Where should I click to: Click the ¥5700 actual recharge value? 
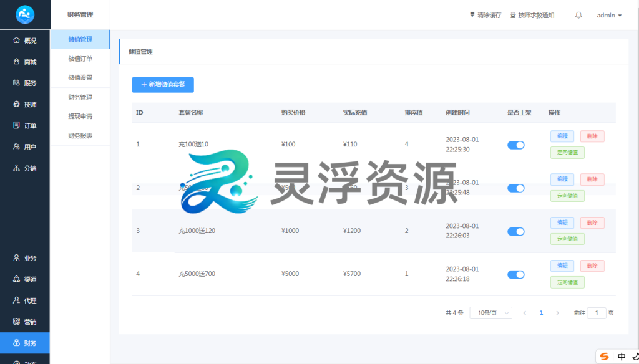click(352, 274)
